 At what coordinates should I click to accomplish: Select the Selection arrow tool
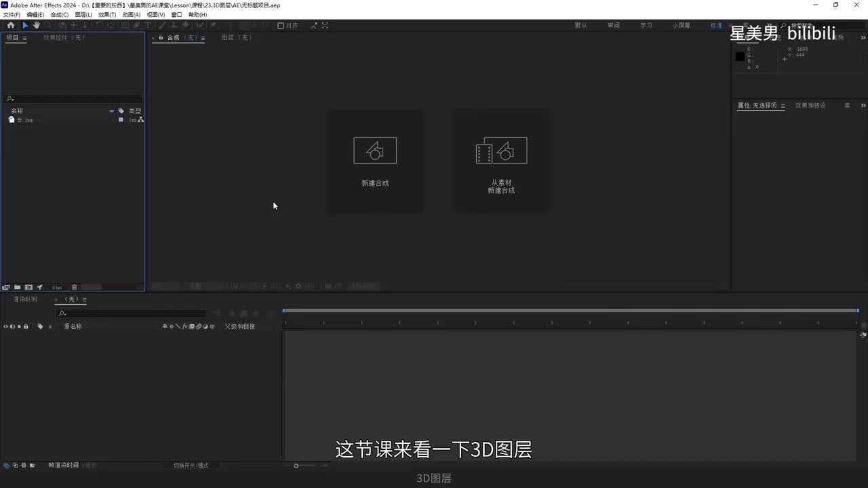pyautogui.click(x=25, y=25)
